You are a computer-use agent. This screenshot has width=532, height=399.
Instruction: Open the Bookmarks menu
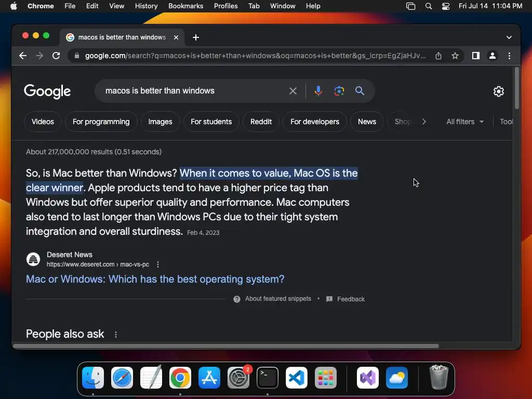[x=185, y=6]
